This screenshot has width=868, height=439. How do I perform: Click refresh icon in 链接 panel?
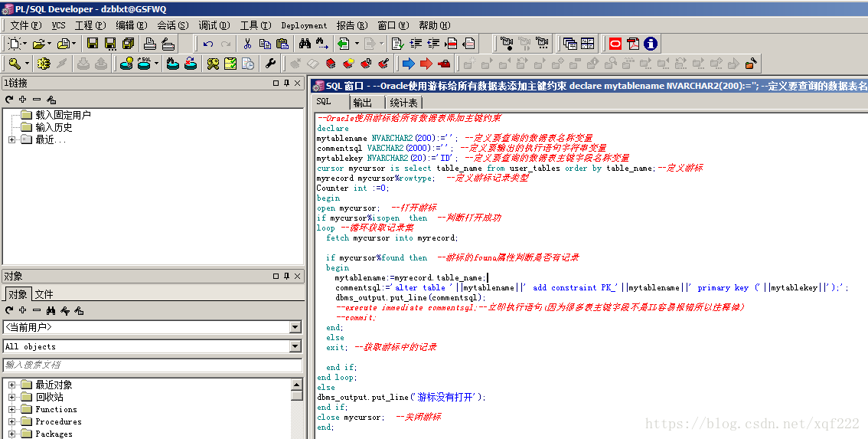pos(9,100)
